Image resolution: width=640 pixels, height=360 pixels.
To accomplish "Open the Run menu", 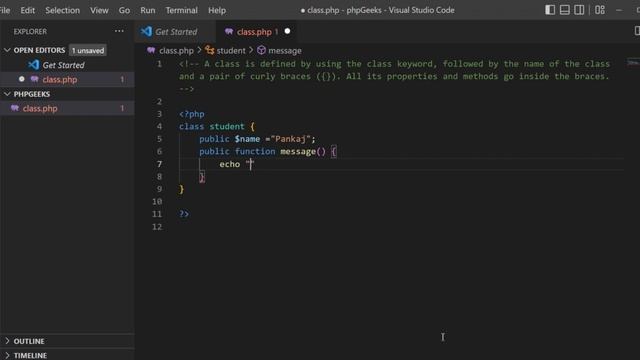I will pos(148,10).
